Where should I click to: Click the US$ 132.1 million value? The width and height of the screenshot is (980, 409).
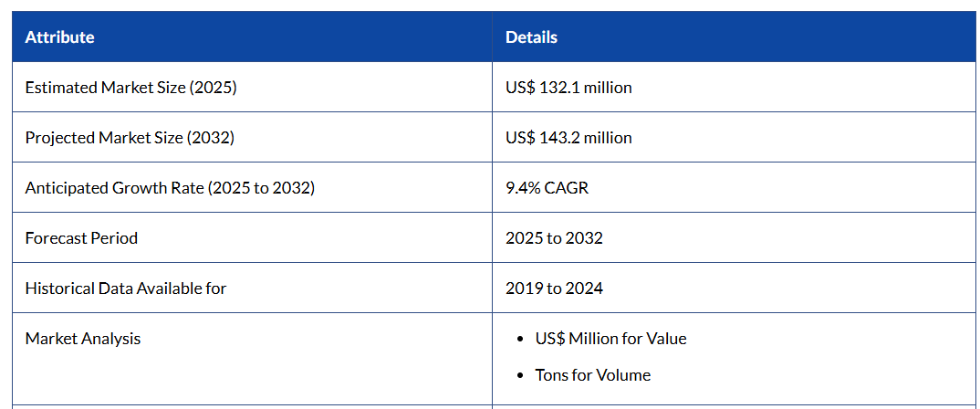(x=568, y=88)
